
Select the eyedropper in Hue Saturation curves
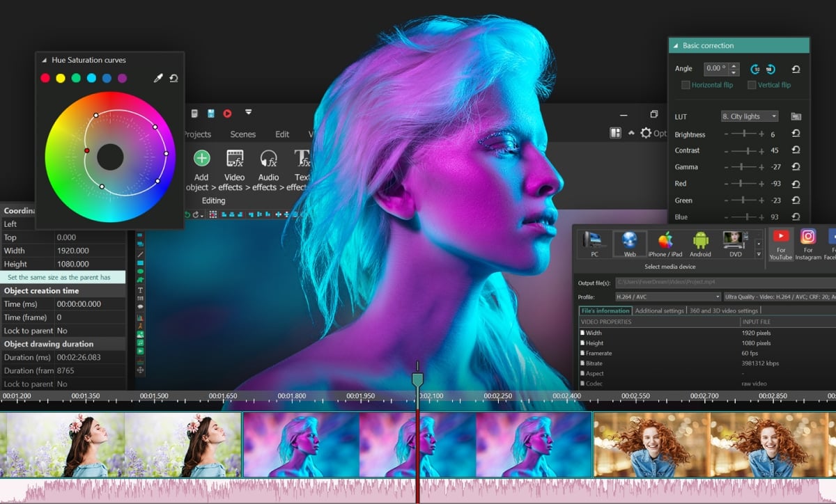(158, 79)
